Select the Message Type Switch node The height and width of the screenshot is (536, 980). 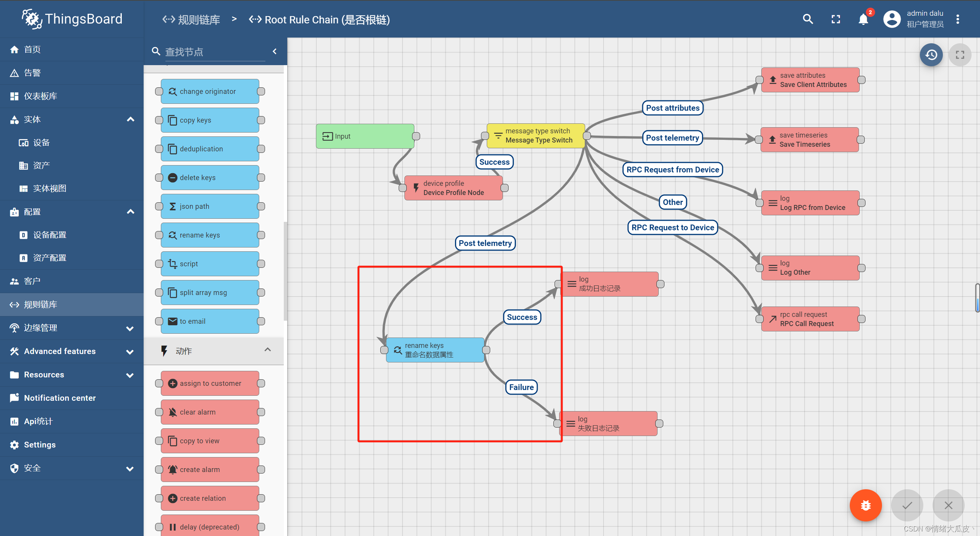coord(536,136)
